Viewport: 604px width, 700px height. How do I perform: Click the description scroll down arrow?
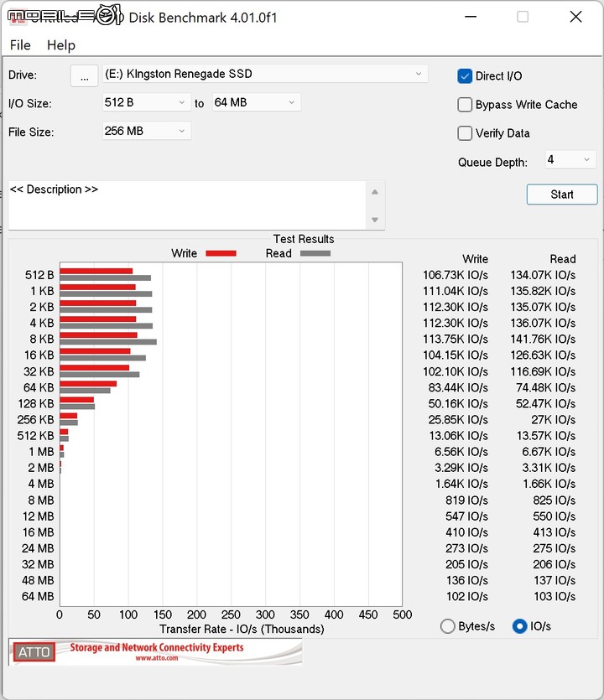click(x=375, y=220)
